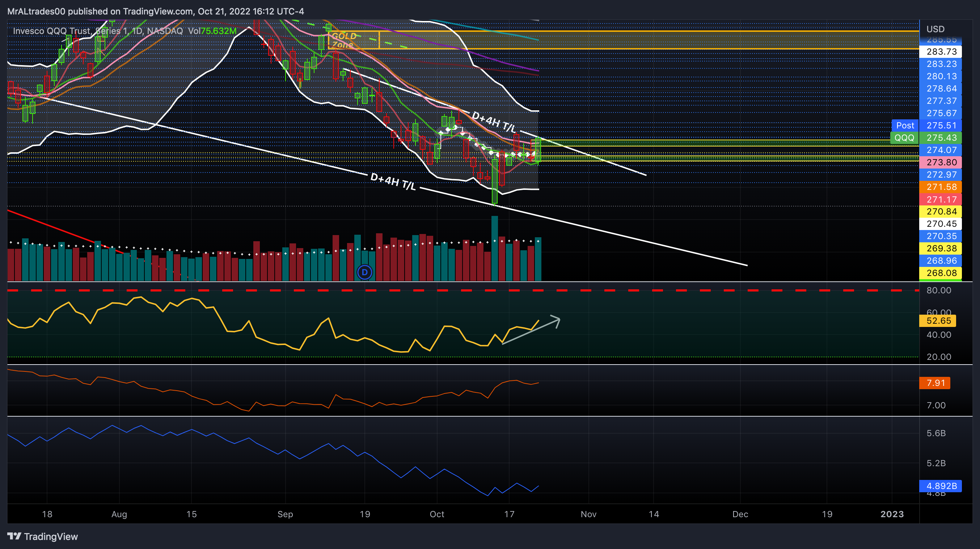Click the yellow 268.08 price label
This screenshot has width=980, height=549.
tap(941, 273)
